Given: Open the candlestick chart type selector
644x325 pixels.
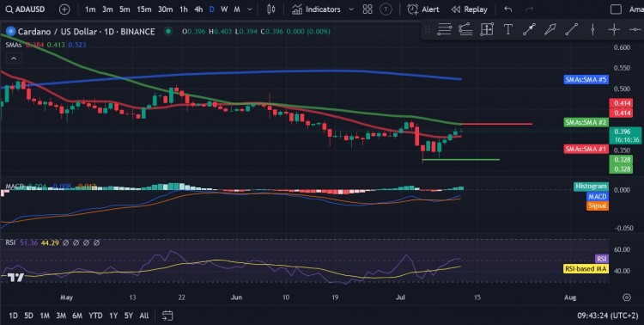Looking at the screenshot, I should [271, 9].
